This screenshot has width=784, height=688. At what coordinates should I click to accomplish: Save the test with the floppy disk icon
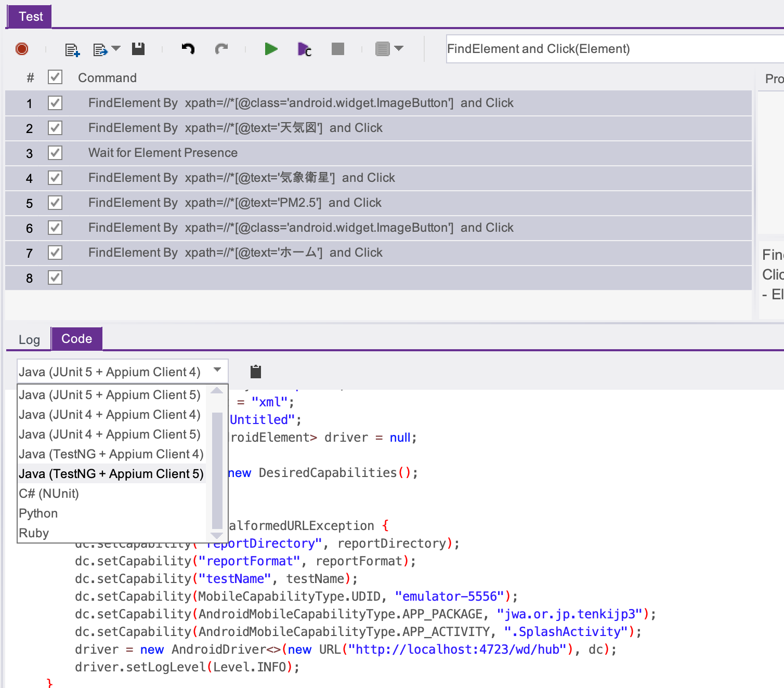click(138, 49)
